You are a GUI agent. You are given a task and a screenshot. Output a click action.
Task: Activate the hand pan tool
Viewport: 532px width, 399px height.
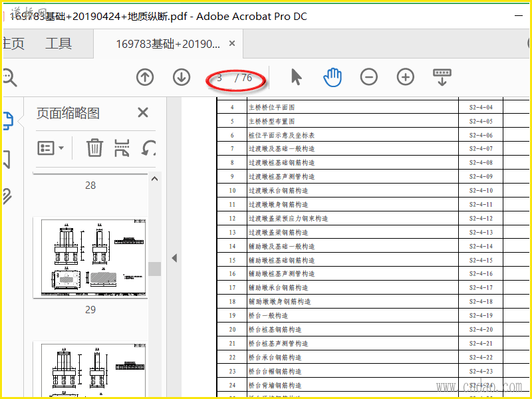coord(332,77)
